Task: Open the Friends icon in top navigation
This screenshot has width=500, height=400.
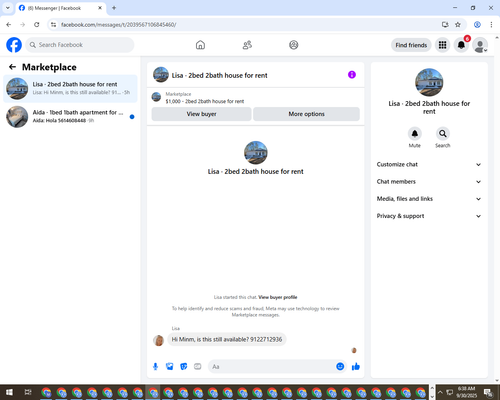Action: (247, 45)
